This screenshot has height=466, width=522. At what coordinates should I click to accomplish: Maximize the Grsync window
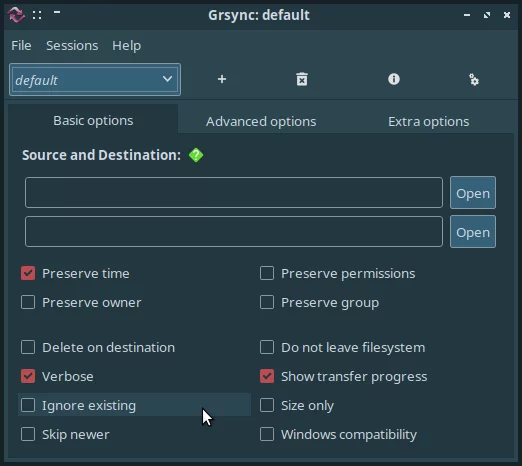(x=487, y=15)
